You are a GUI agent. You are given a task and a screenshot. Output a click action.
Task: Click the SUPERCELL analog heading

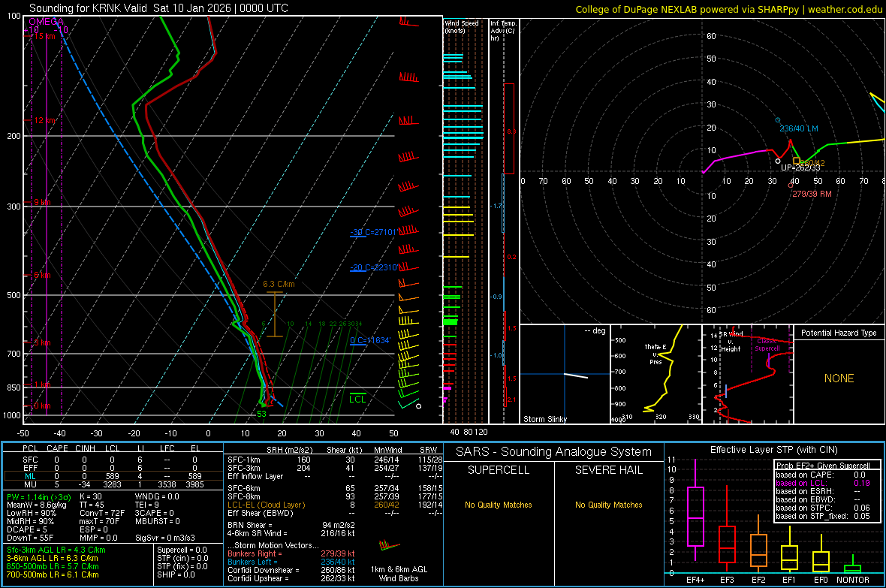pos(499,470)
